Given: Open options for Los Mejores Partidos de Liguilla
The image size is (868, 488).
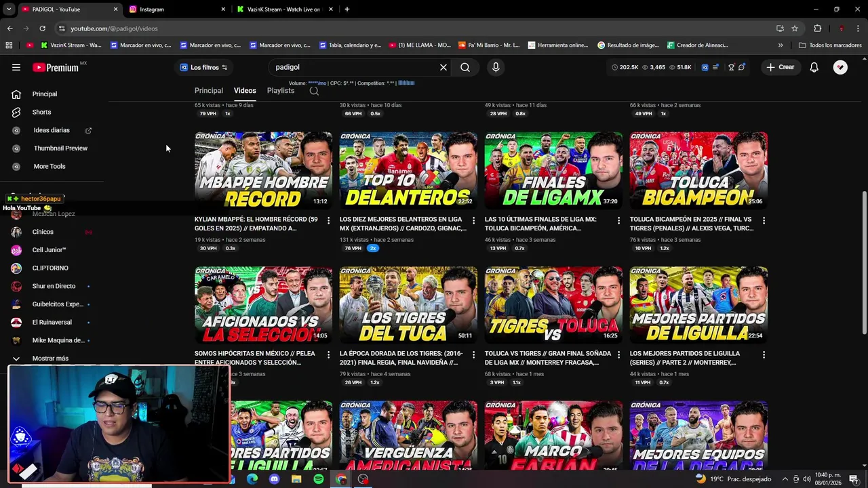Looking at the screenshot, I should tap(764, 354).
